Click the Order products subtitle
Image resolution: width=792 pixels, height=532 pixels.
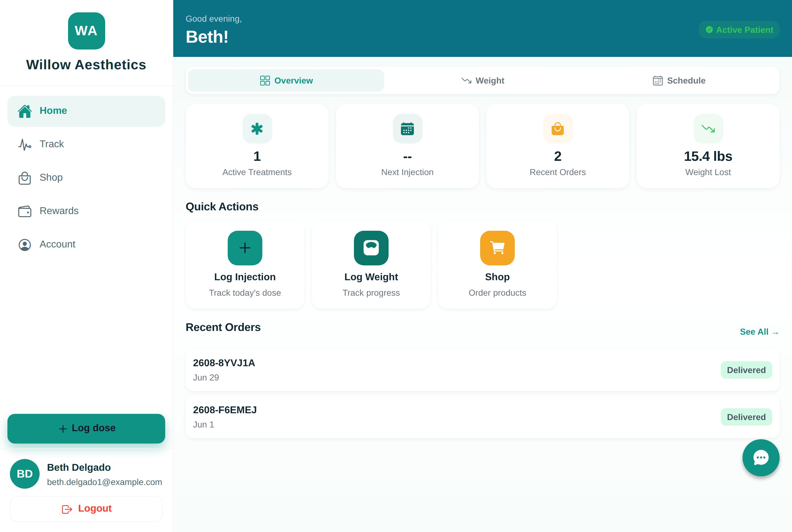pyautogui.click(x=497, y=293)
